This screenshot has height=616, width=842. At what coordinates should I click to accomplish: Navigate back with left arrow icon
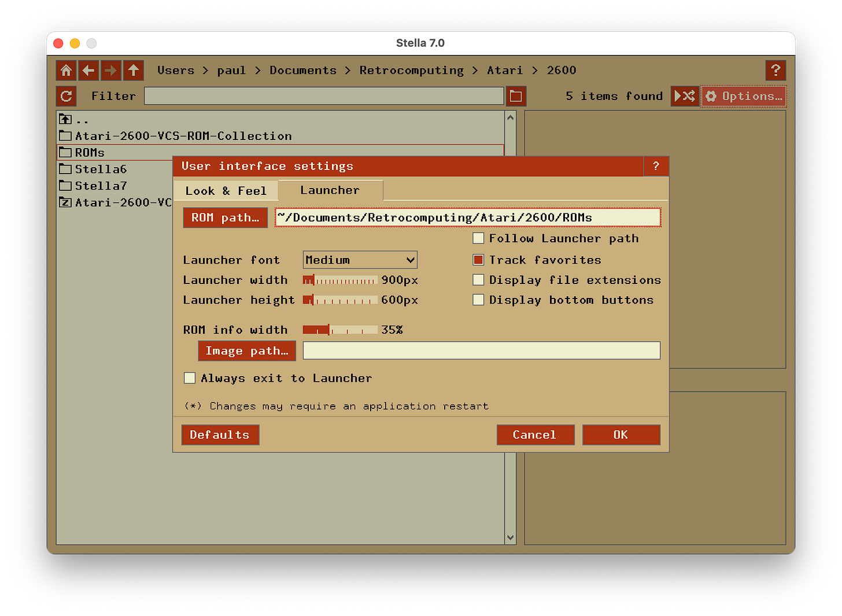coord(88,71)
